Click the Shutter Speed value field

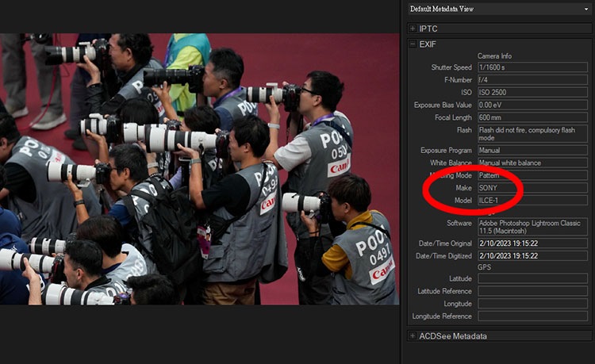[x=532, y=67]
